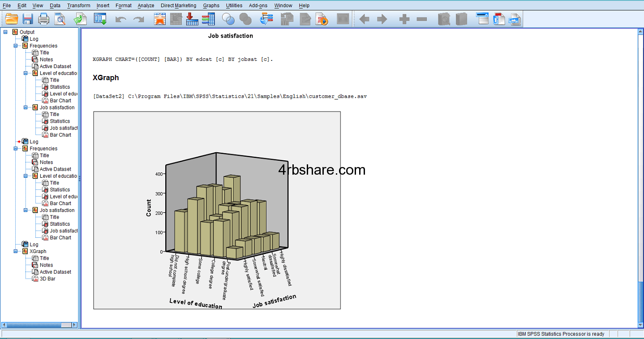
Task: Click the Processor is ready status bar text
Action: (x=561, y=334)
